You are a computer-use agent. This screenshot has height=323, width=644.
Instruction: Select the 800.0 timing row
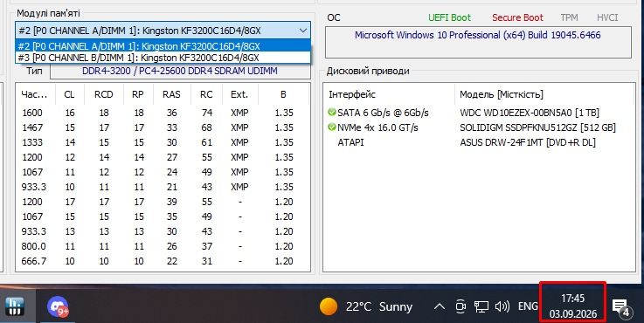(163, 246)
